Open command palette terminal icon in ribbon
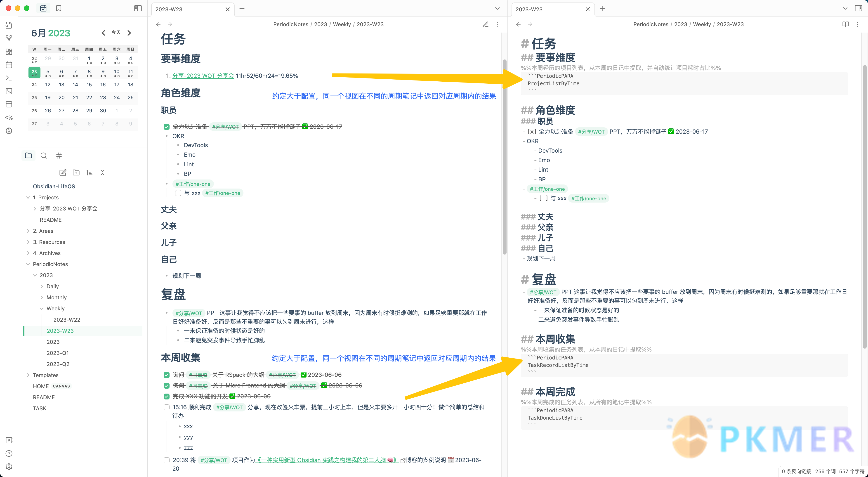 (x=9, y=78)
